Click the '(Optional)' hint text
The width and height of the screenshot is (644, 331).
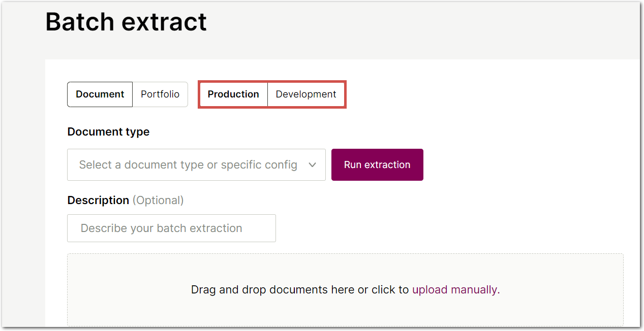[158, 201]
